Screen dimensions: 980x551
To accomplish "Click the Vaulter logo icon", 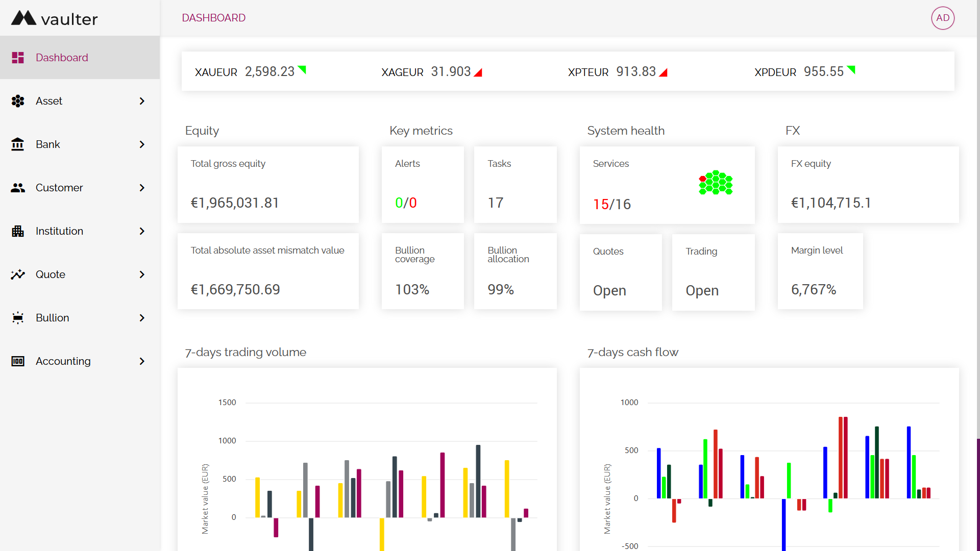I will pos(24,18).
